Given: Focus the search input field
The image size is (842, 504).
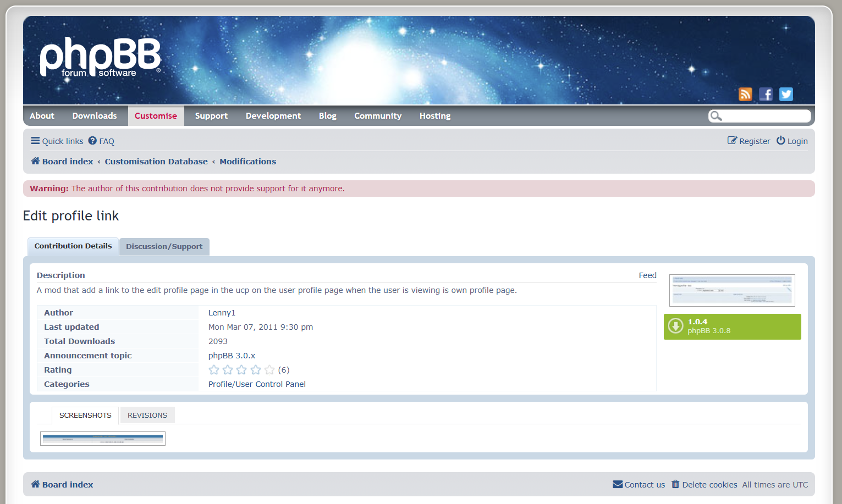Looking at the screenshot, I should click(766, 116).
